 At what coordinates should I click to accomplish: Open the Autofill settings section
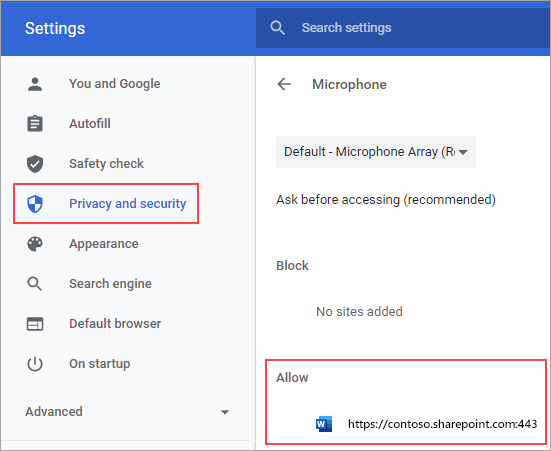(x=90, y=124)
